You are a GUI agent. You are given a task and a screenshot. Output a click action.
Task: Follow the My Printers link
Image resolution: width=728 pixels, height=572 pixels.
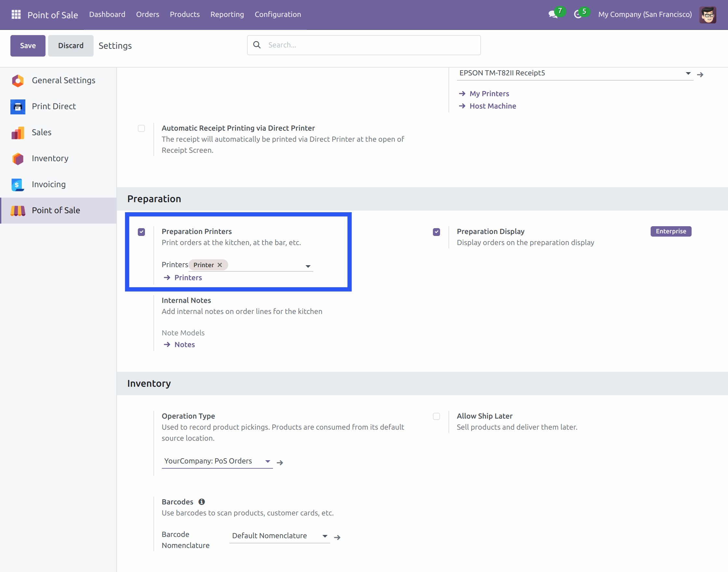[x=489, y=93]
